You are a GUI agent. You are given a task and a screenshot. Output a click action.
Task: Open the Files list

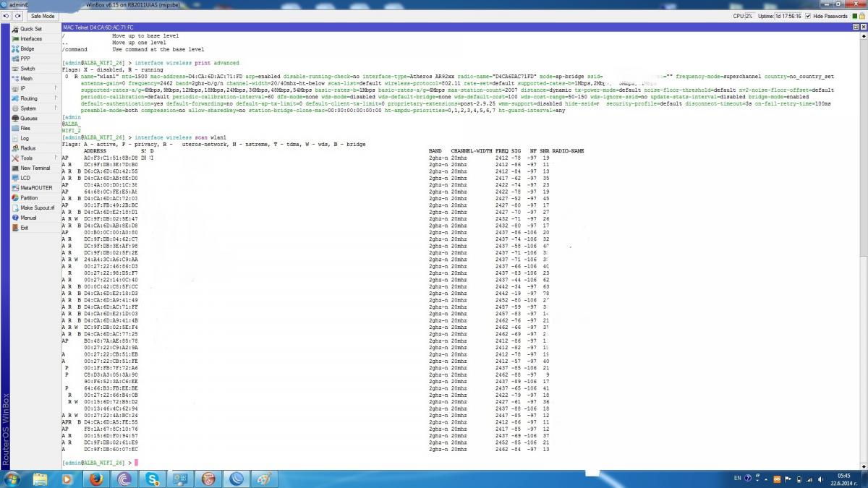[x=25, y=128]
